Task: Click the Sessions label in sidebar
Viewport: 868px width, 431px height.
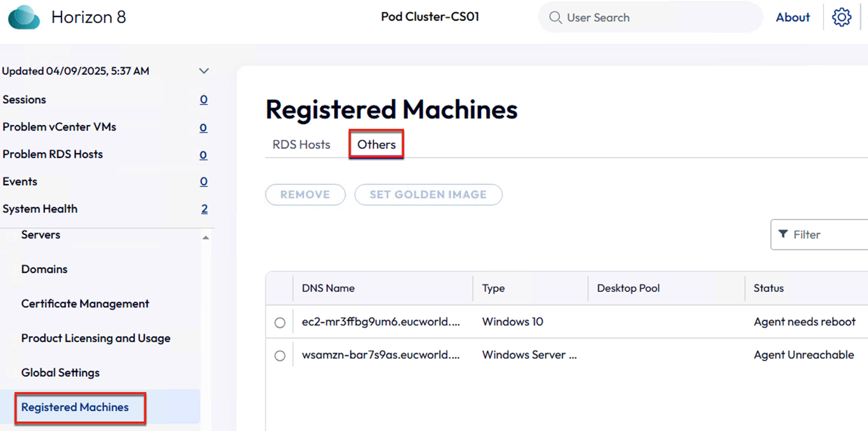Action: (24, 100)
